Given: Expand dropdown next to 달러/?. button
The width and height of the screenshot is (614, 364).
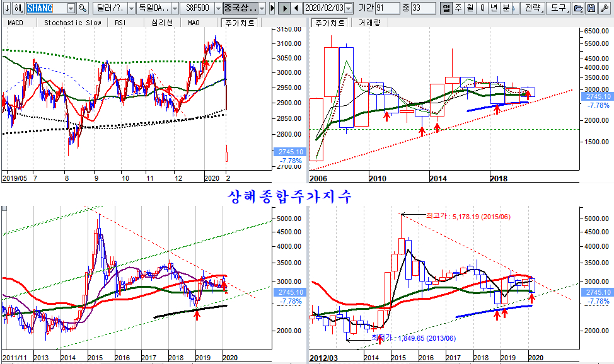Looking at the screenshot, I should (x=131, y=8).
